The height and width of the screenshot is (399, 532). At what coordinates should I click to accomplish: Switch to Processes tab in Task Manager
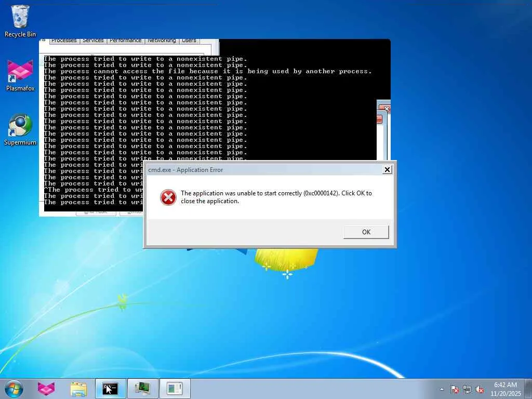(x=64, y=41)
